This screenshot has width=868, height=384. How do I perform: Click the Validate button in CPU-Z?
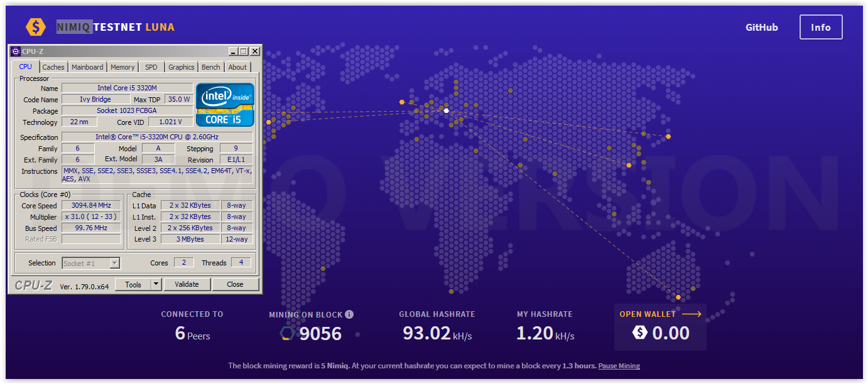click(x=187, y=284)
